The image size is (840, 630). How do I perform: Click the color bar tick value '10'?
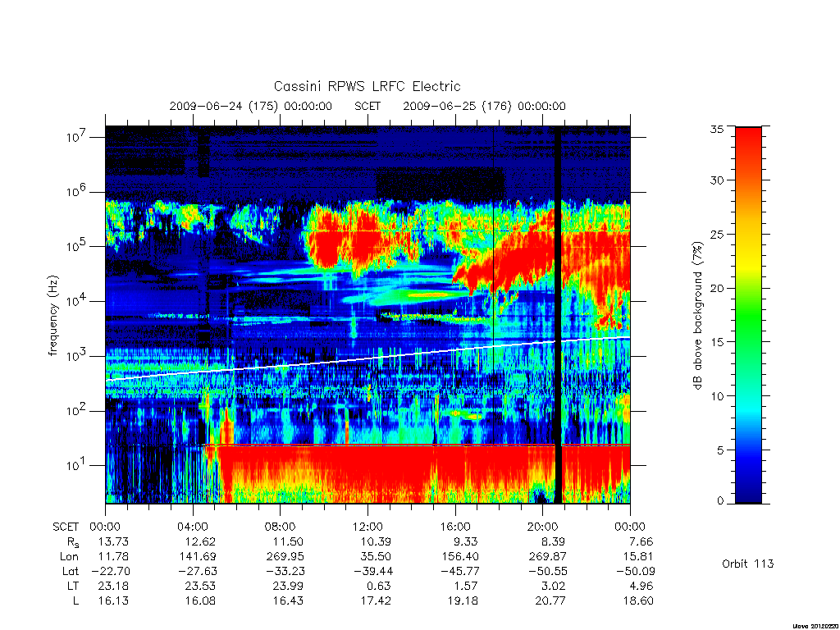716,396
